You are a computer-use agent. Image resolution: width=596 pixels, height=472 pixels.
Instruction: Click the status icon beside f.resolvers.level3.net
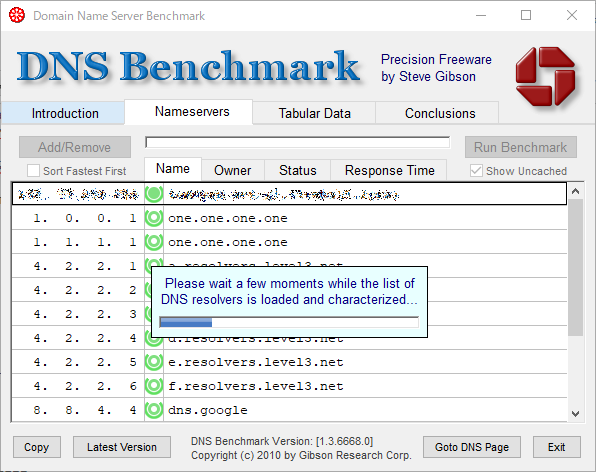(x=154, y=386)
